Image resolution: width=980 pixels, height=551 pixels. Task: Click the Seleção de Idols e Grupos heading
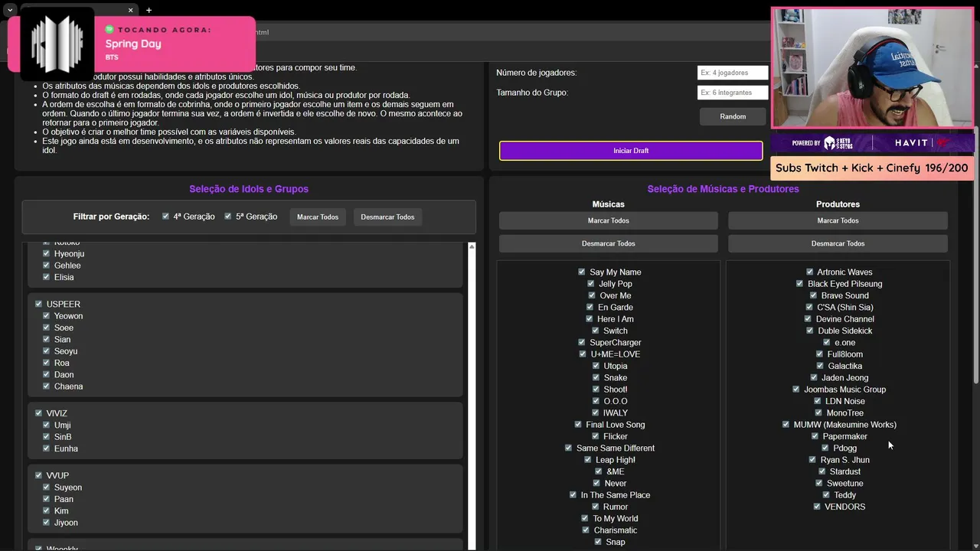(249, 189)
